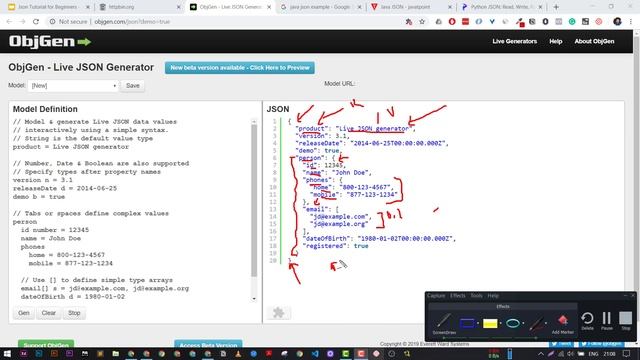640x360 pixels.
Task: Click the Add Marker icon
Action: click(x=562, y=321)
